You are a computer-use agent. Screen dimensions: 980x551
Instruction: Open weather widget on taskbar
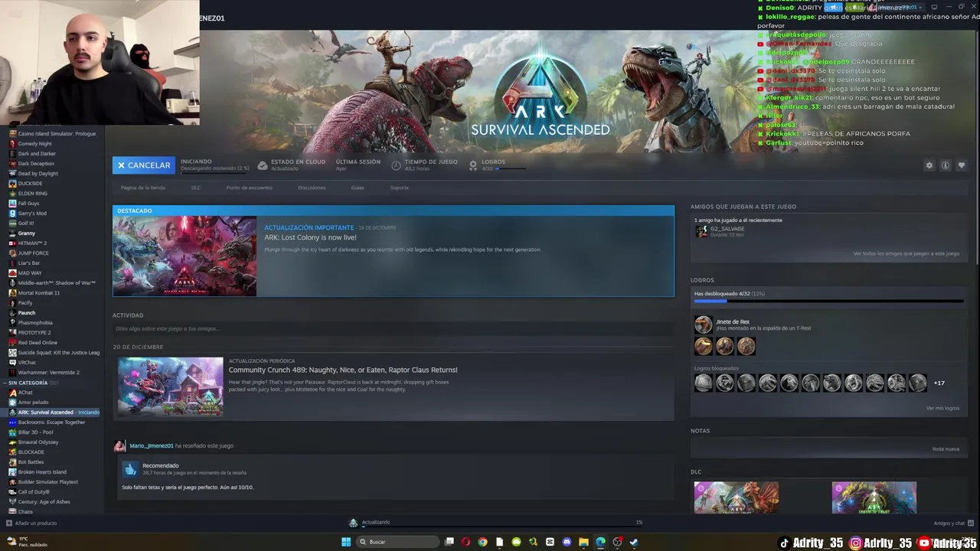click(x=27, y=542)
